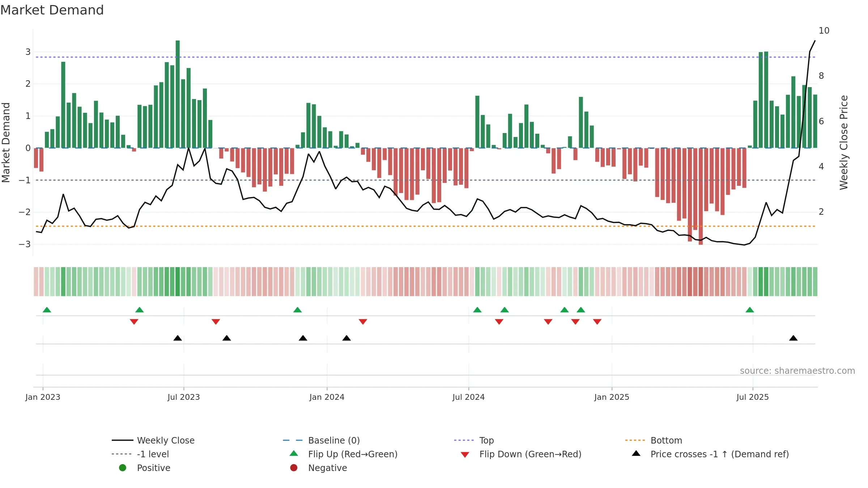Click the Jan 2024 axis label
The width and height of the screenshot is (868, 488).
[x=327, y=397]
